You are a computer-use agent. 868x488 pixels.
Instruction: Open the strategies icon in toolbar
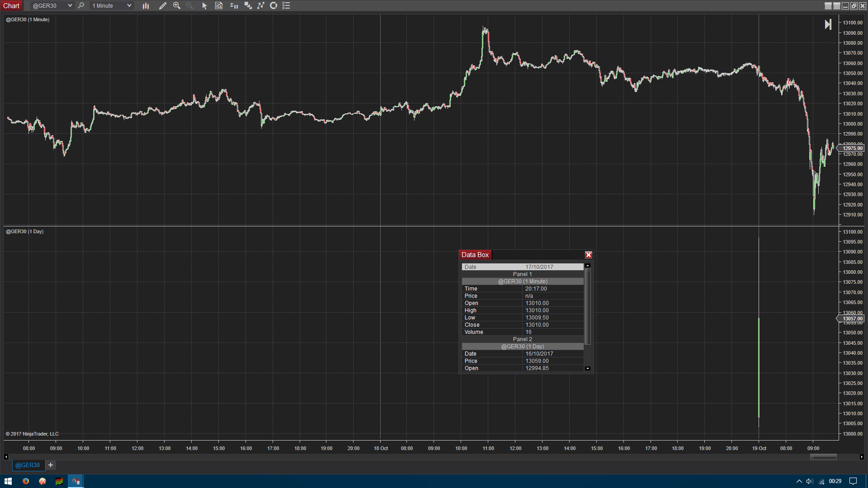click(248, 6)
